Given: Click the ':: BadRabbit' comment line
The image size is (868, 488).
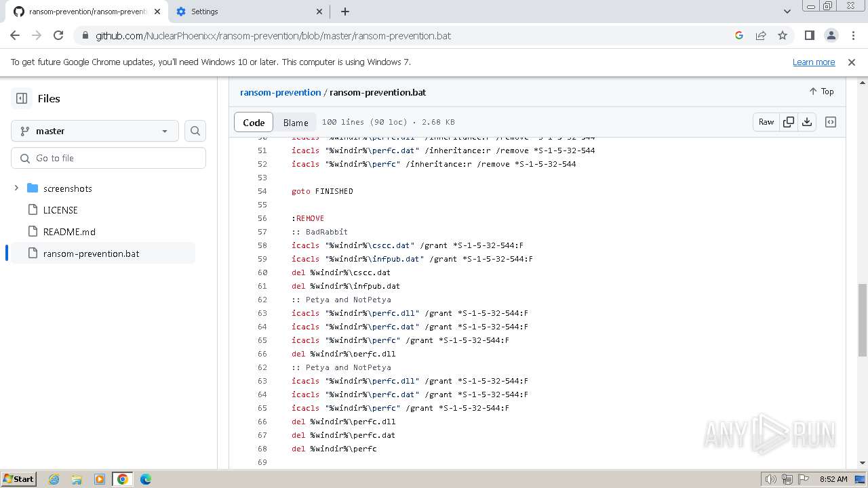Looking at the screenshot, I should (x=319, y=232).
